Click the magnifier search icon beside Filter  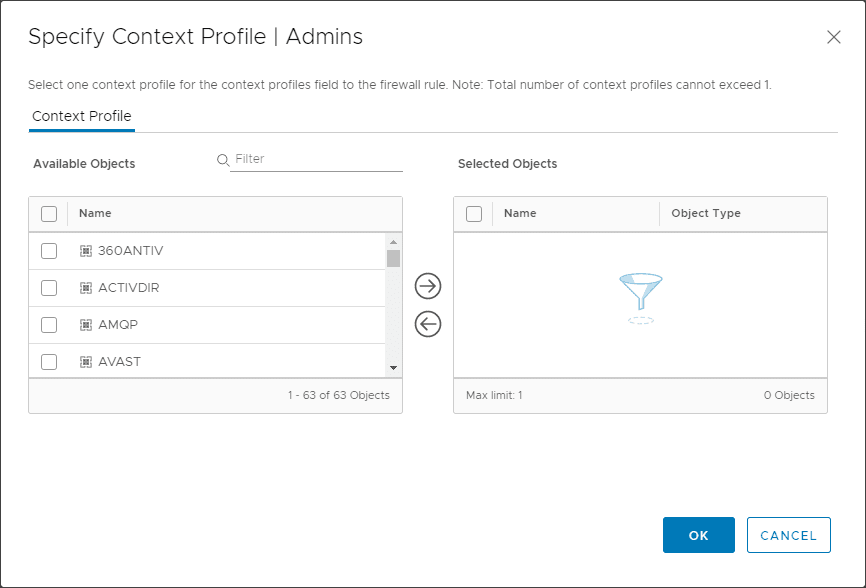223,160
